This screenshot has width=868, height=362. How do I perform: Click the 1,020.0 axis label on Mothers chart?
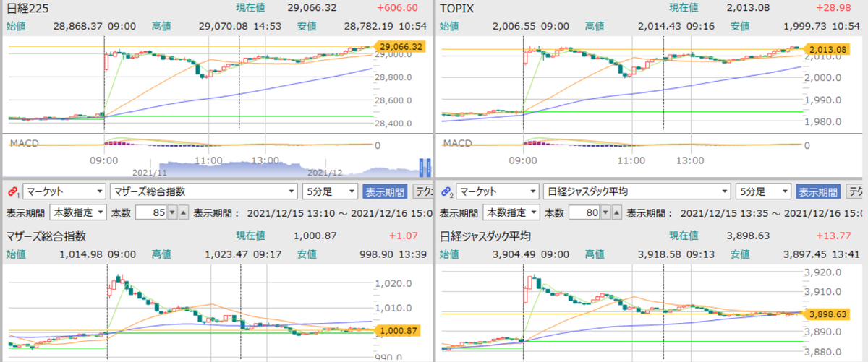pos(393,283)
